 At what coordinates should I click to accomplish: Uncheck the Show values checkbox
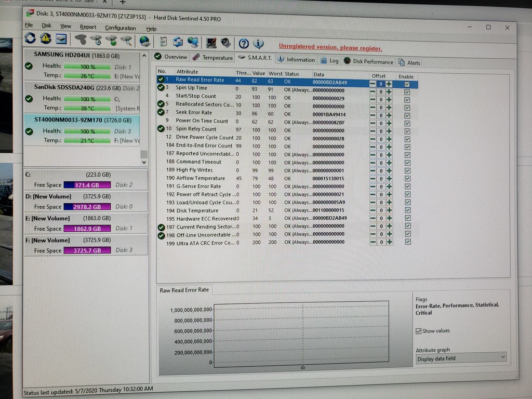click(x=418, y=331)
